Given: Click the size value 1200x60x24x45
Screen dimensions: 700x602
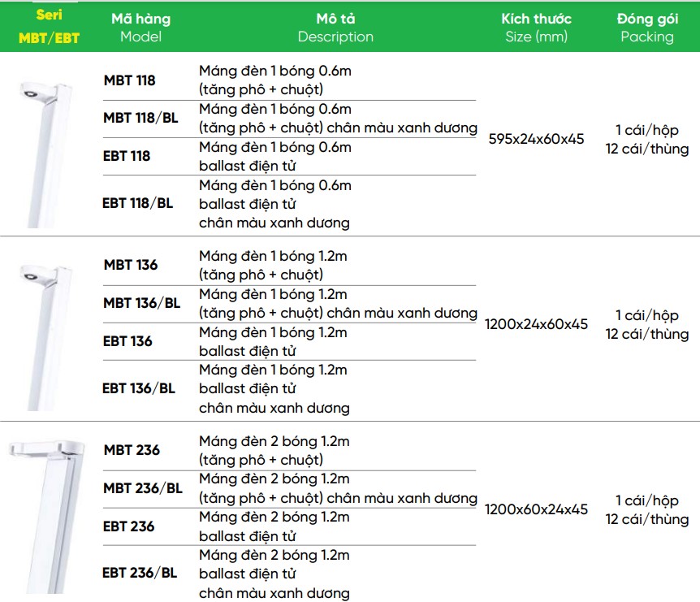Looking at the screenshot, I should click(536, 509).
